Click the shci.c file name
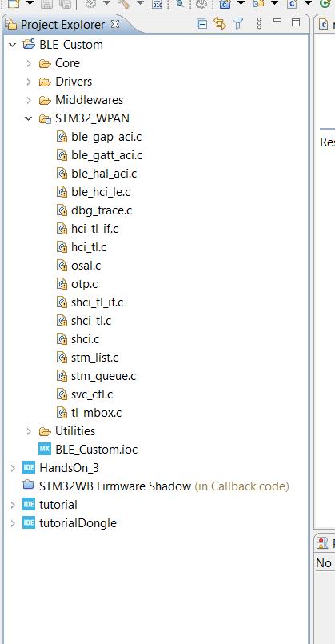335x644 pixels. 85,339
